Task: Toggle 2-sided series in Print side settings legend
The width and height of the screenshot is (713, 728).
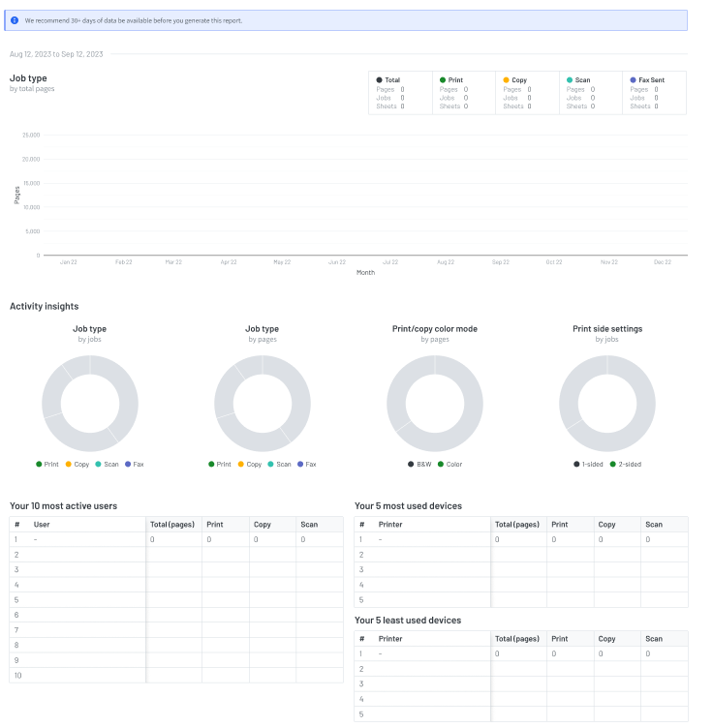Action: pos(625,465)
